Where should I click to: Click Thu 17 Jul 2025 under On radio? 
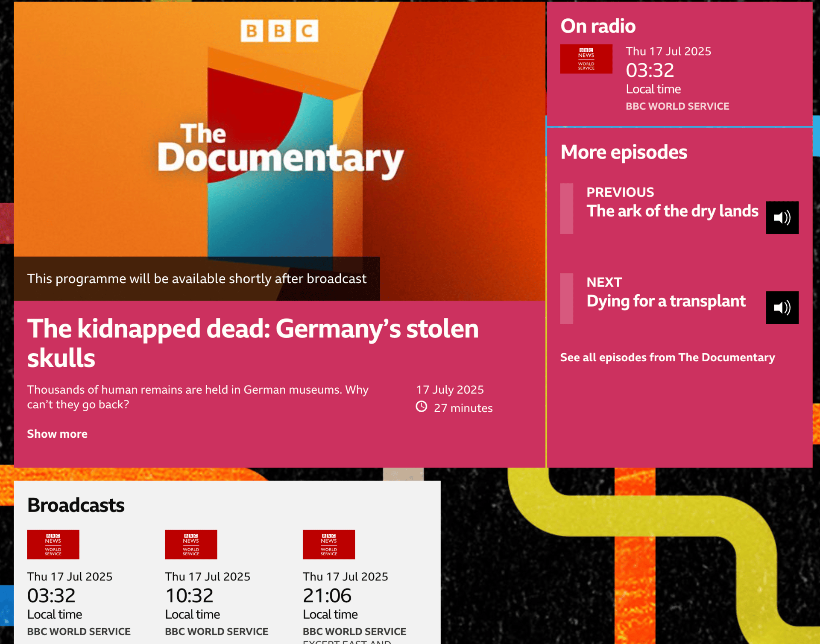pos(668,51)
